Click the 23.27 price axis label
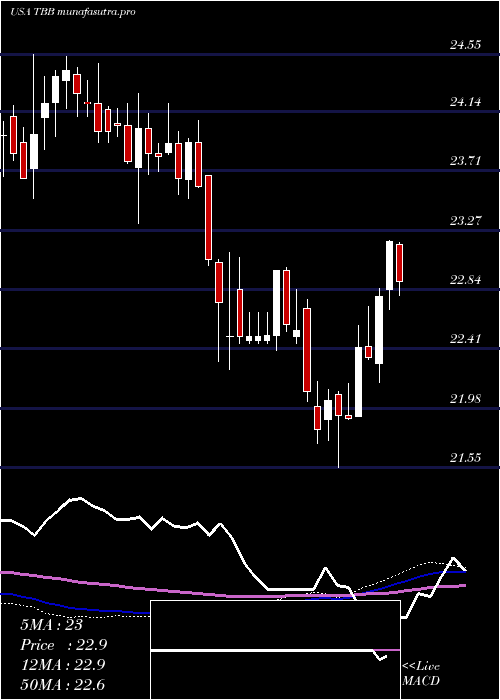The image size is (500, 700). point(466,221)
